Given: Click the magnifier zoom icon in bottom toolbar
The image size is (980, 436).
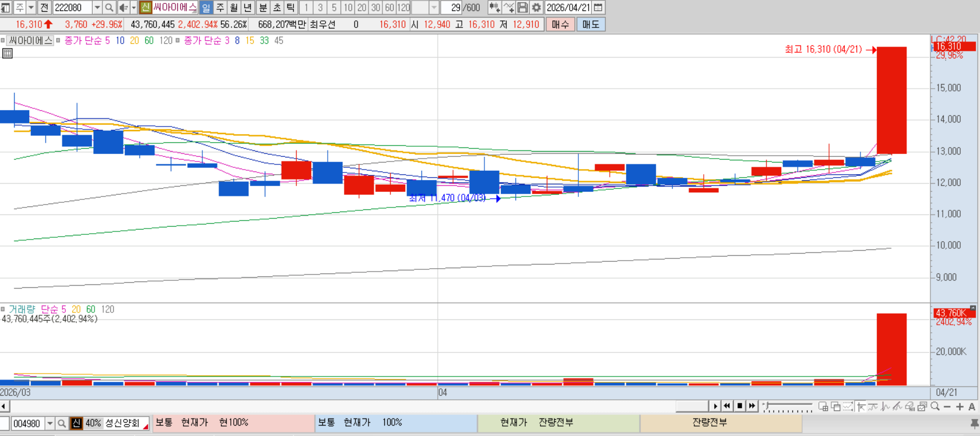Looking at the screenshot, I should (x=935, y=406).
